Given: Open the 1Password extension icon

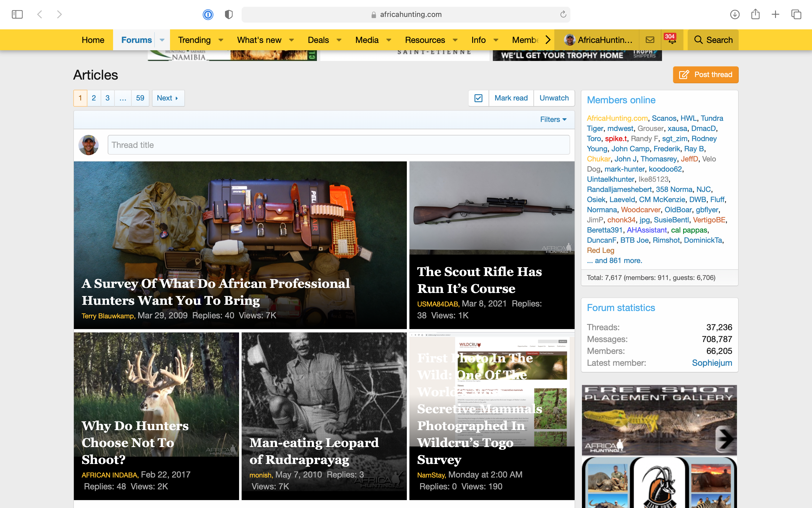Looking at the screenshot, I should [x=208, y=14].
